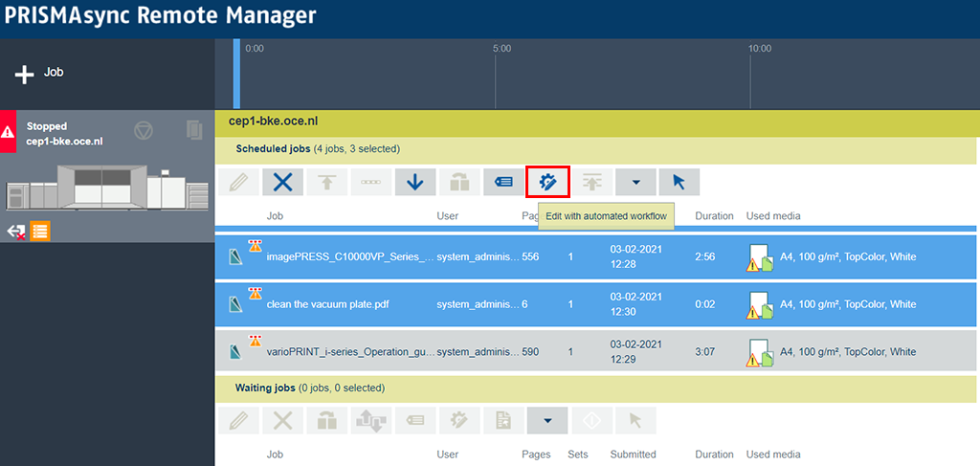Click the orange media tray list icon
This screenshot has width=980, height=466.
coord(40,232)
